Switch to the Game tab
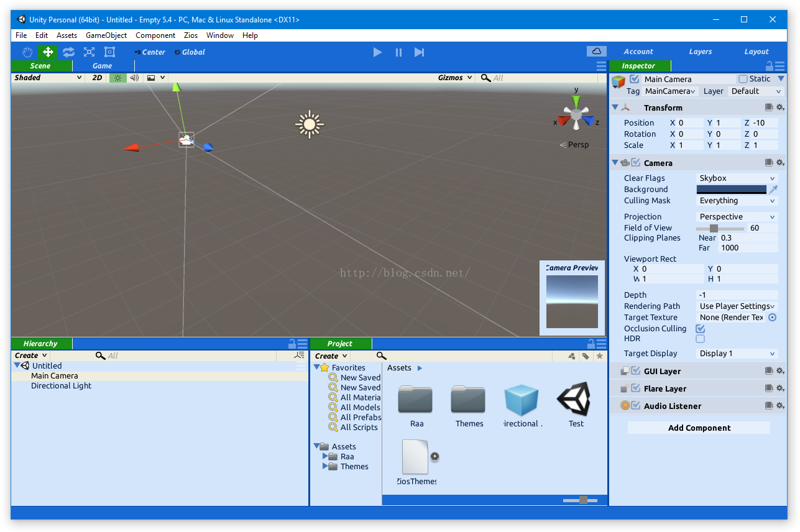The height and width of the screenshot is (532, 800). tap(103, 66)
